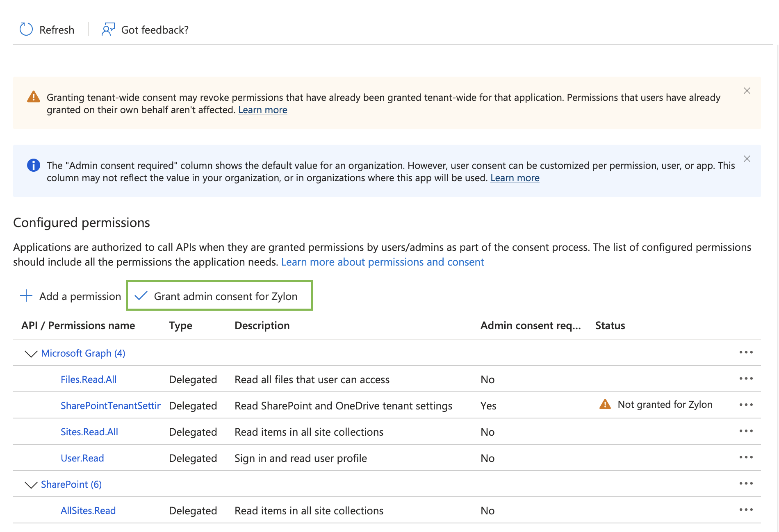The image size is (779, 532).
Task: Open more options for SharePoint group
Action: (x=746, y=484)
